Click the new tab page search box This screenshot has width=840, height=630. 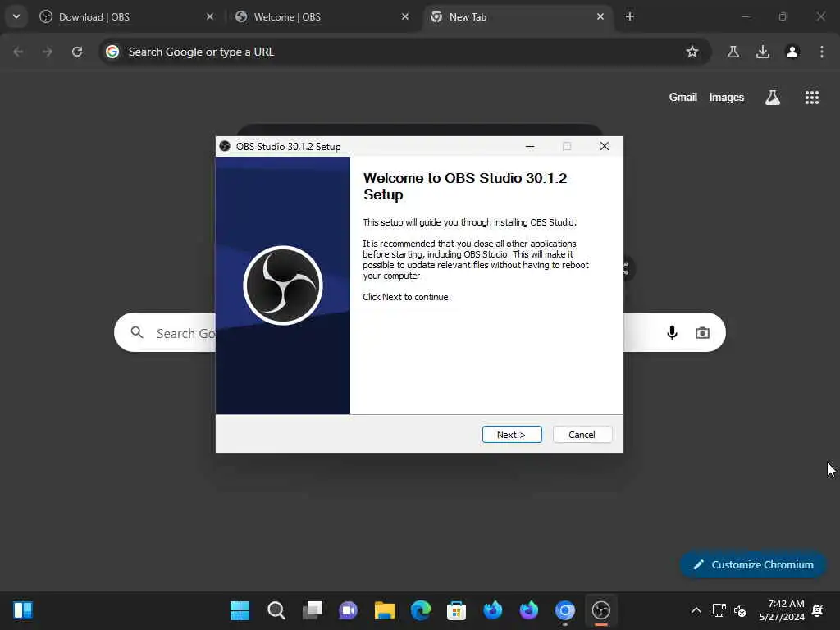[x=419, y=333]
